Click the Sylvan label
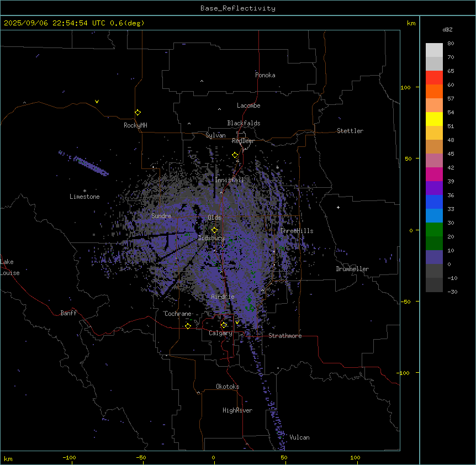 pyautogui.click(x=215, y=135)
